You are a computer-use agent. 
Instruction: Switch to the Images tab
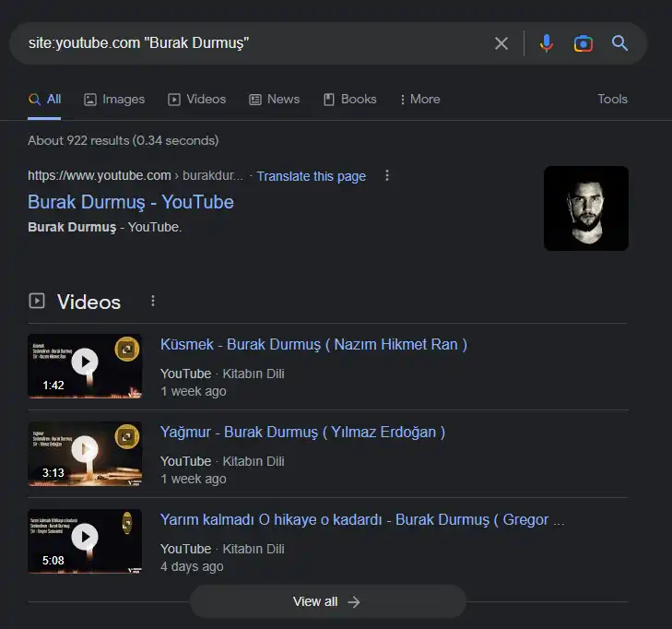pos(114,100)
